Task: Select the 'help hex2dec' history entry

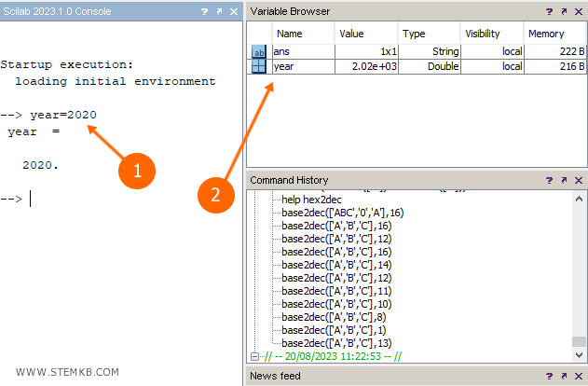Action: coord(315,200)
